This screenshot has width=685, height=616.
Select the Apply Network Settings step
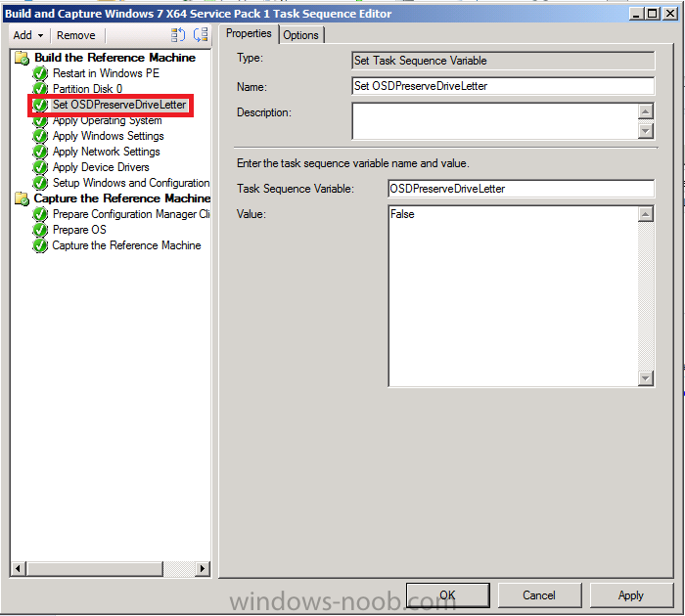pos(106,152)
